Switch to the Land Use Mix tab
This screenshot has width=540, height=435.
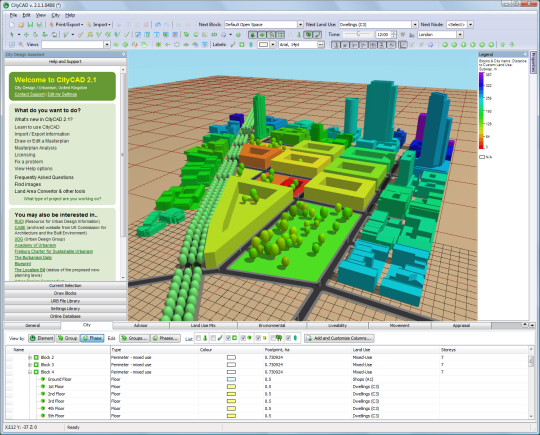tap(203, 325)
